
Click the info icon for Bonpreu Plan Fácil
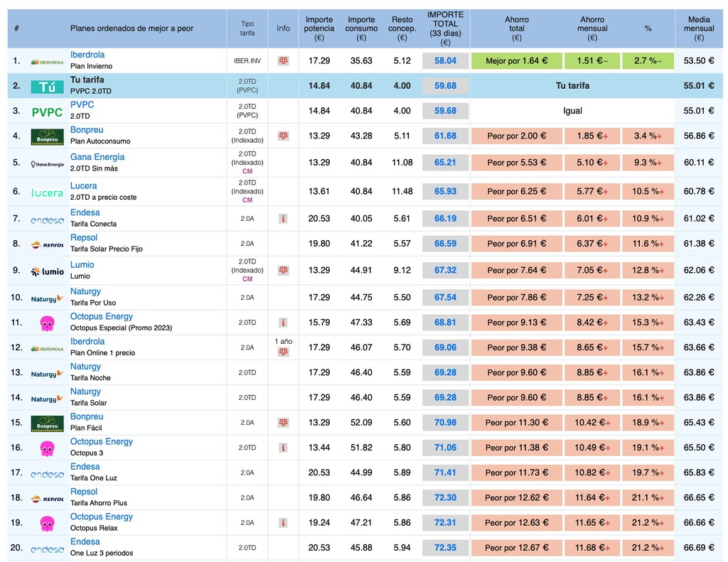pos(283,423)
